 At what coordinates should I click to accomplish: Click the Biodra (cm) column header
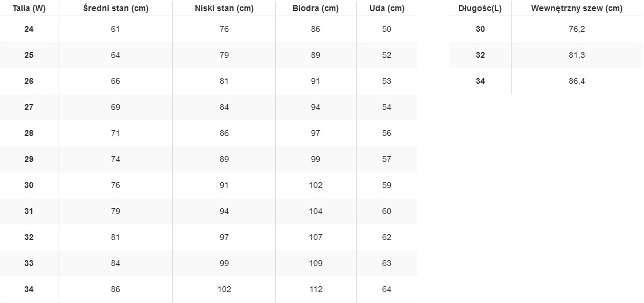click(316, 9)
